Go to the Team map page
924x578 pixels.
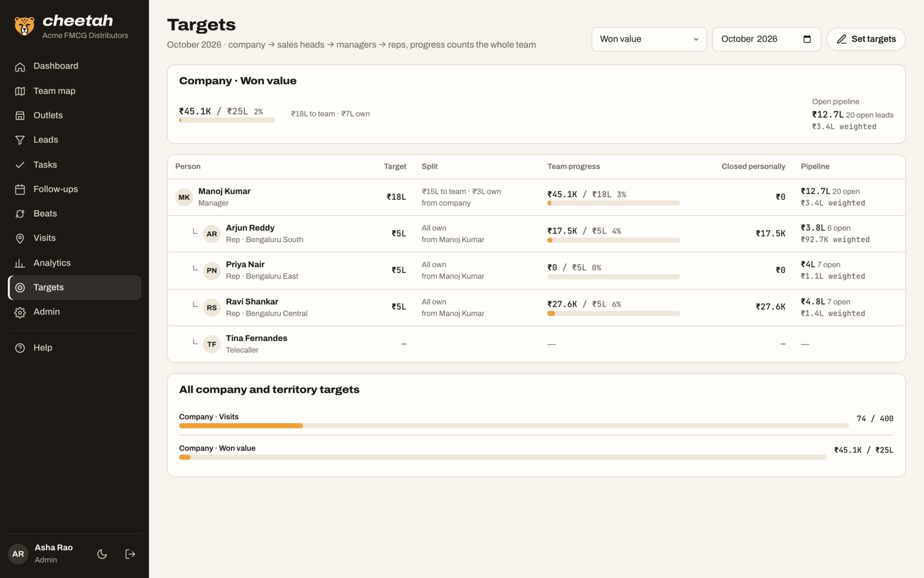tap(74, 91)
